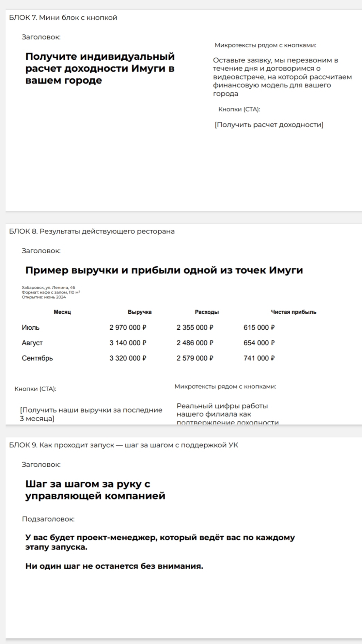Viewport: 362px width, 644px height.
Task: Click the 'Чистая прибыль' column header
Action: [294, 312]
